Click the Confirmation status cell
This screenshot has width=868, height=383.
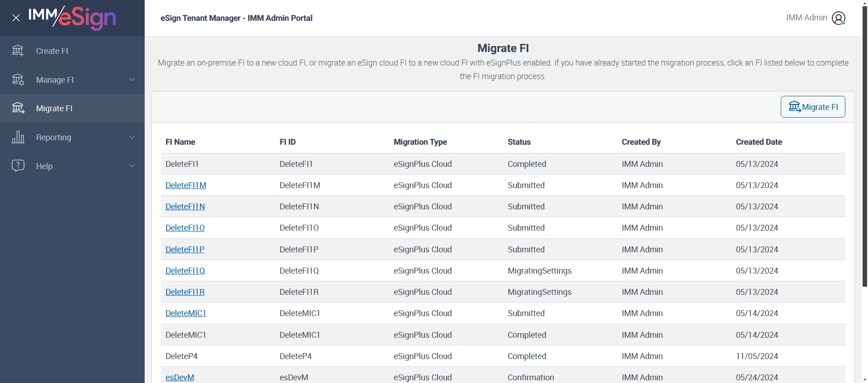[x=531, y=378]
